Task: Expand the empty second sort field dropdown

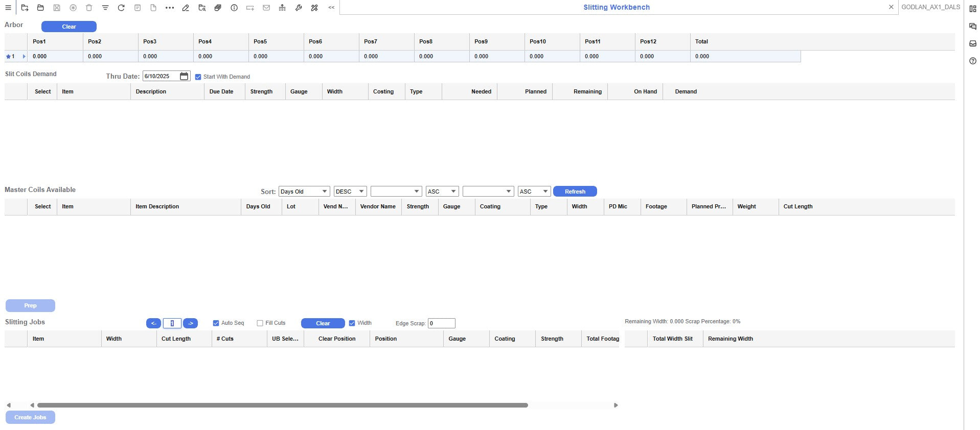Action: tap(396, 192)
